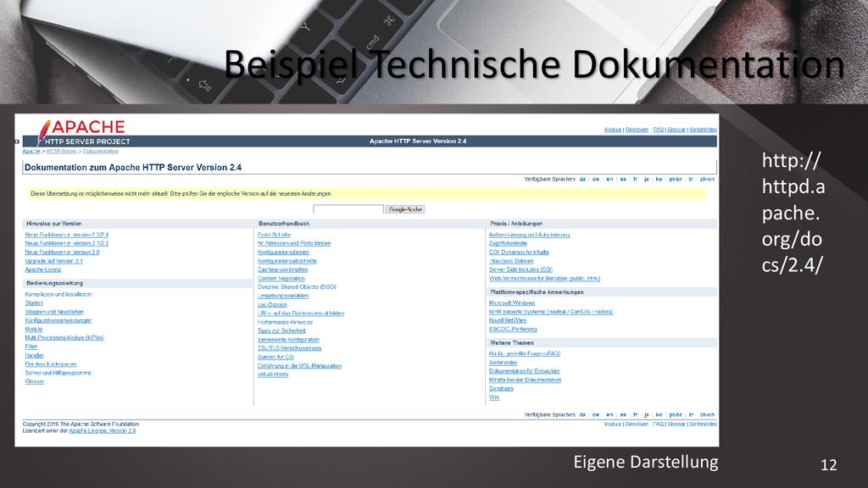The image size is (868, 488).
Task: Open the Filter link
Action: click(31, 347)
